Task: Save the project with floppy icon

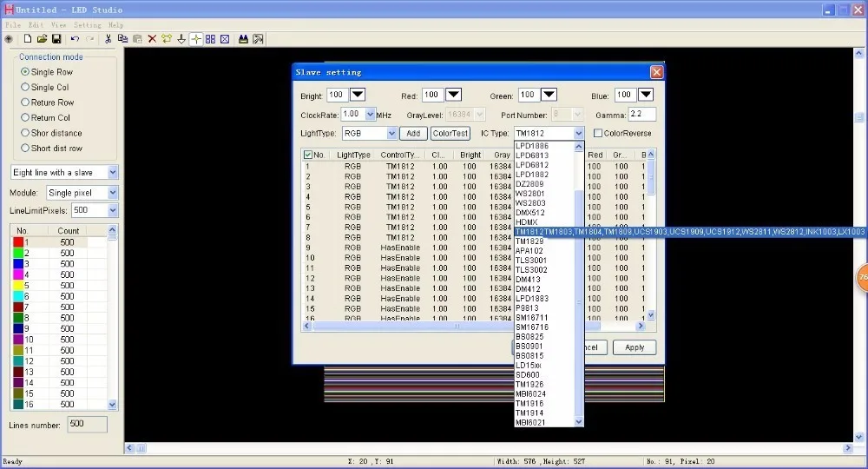Action: [56, 39]
